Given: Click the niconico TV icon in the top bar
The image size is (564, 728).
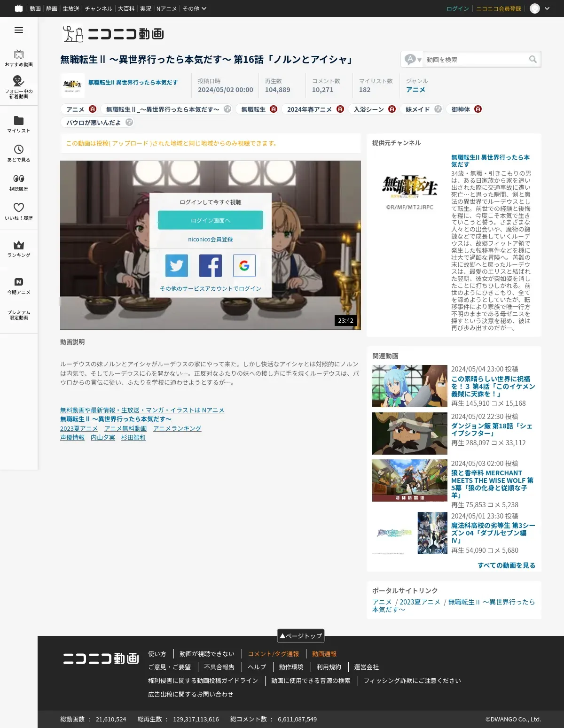Looking at the screenshot, I should [x=19, y=8].
